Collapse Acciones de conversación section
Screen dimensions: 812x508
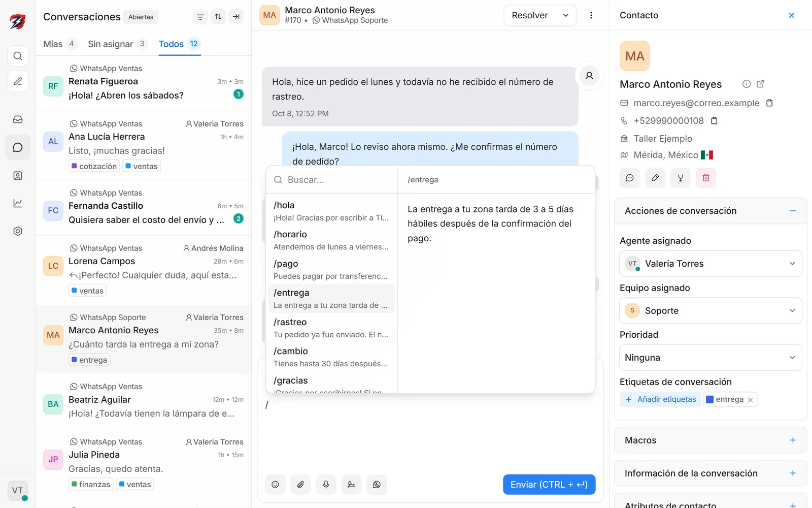click(x=793, y=211)
